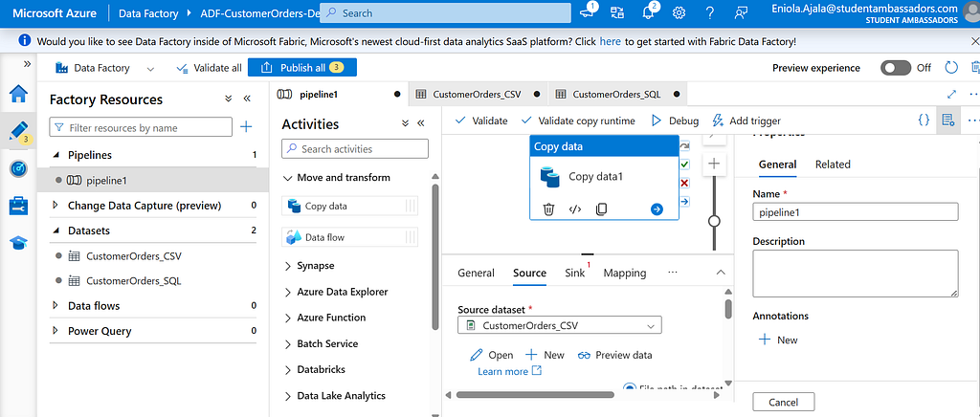Open the Manage toolbox icon in sidebar
The width and height of the screenshot is (980, 417).
tap(18, 206)
